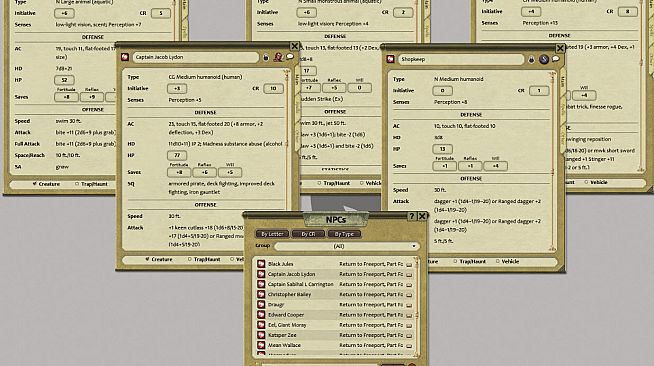Click the scrollbar on the Shopkeep sheet
Image resolution: width=654 pixels, height=366 pixels.
[x=552, y=161]
